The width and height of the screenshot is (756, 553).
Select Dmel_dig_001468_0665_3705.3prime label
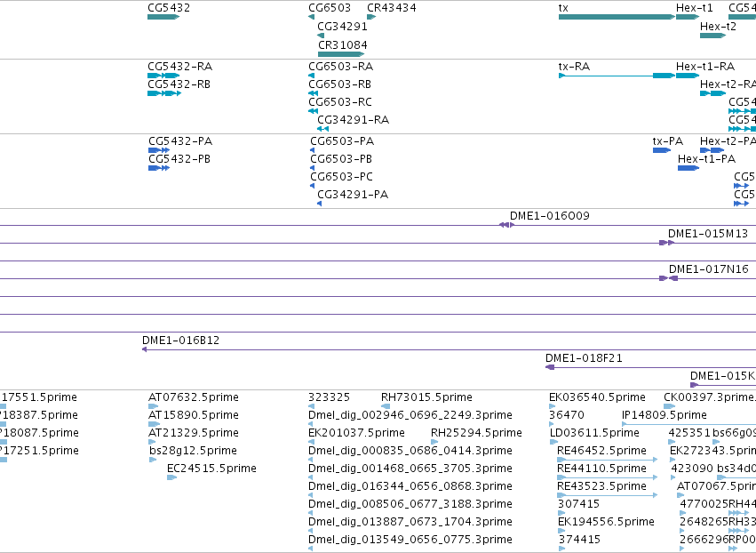[x=410, y=469]
